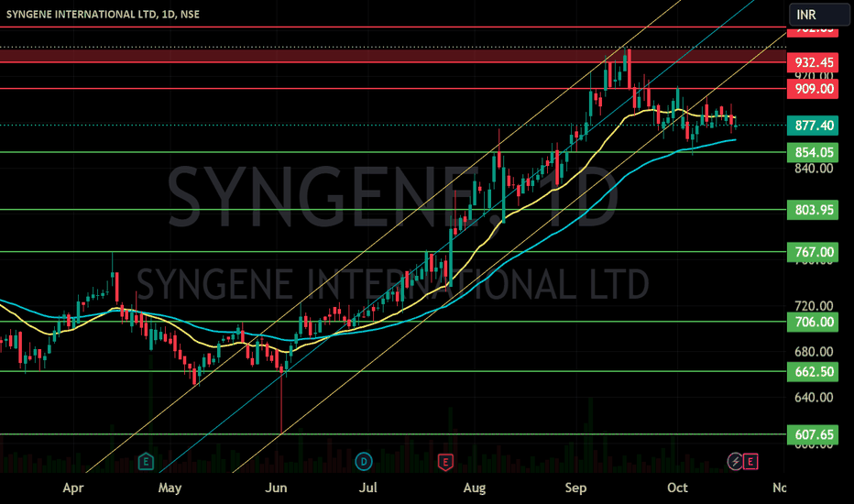Select the 909.00 red price label
This screenshot has height=504, width=854.
[x=813, y=89]
